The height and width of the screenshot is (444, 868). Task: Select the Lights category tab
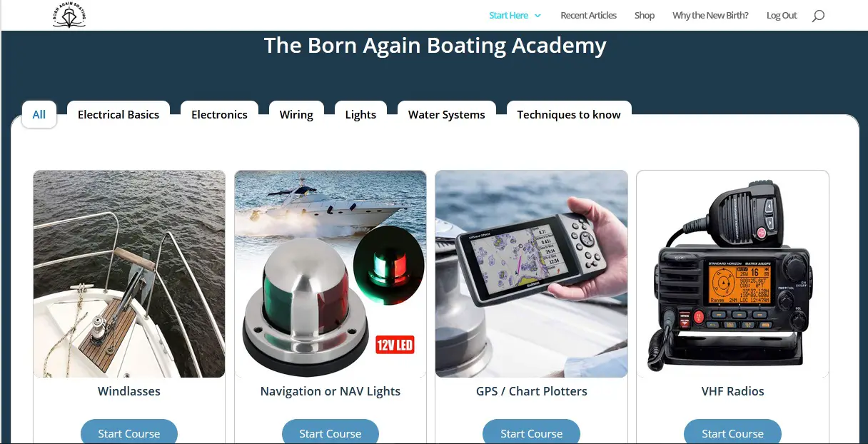pos(360,114)
